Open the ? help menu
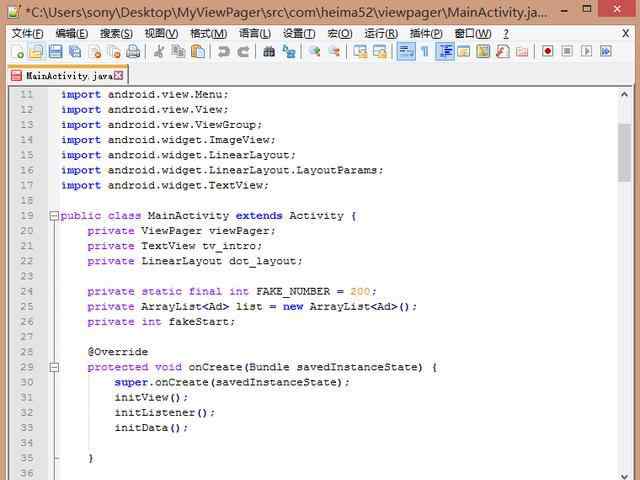Screen dimensions: 640x480 506,33
